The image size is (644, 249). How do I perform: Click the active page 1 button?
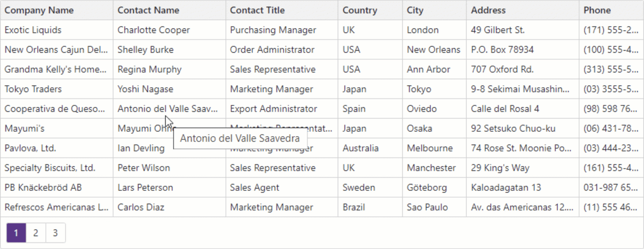(x=16, y=233)
